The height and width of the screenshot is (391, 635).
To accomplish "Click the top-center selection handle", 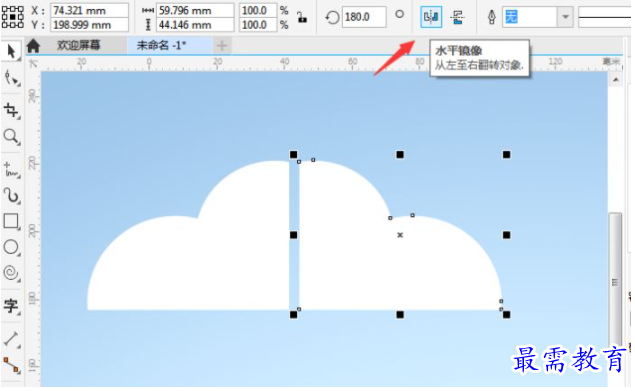I will coord(400,154).
